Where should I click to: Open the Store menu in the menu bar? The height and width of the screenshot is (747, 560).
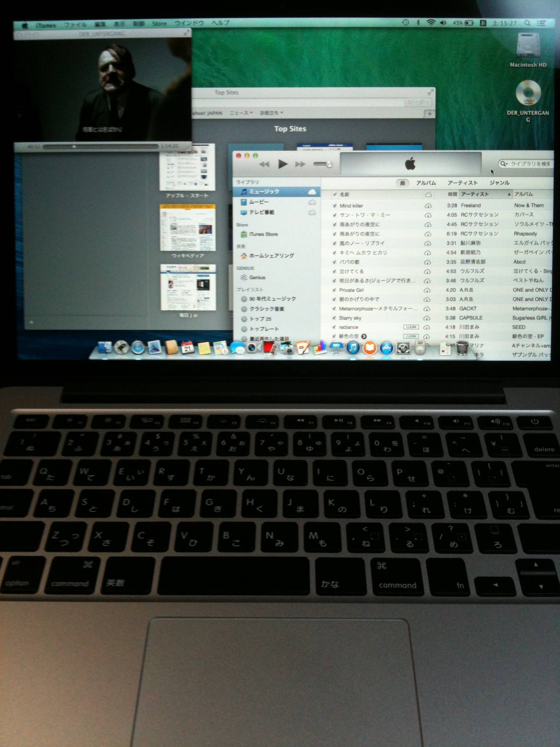pyautogui.click(x=159, y=23)
